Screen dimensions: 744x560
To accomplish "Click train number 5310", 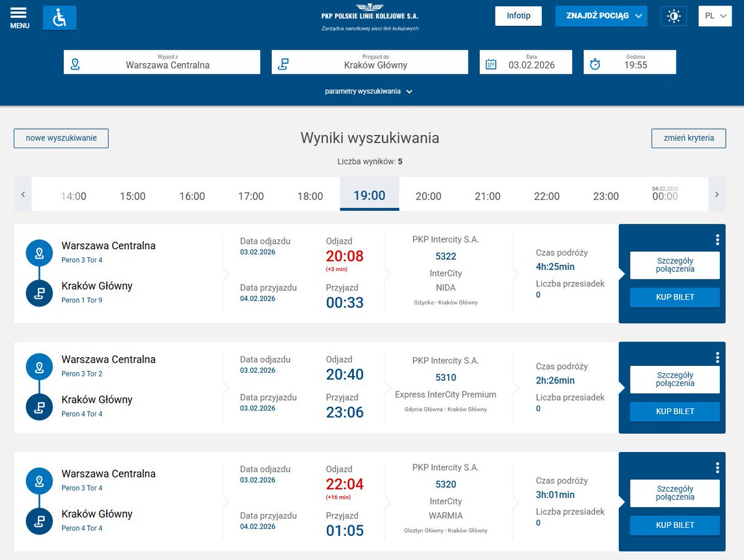I will click(x=446, y=378).
